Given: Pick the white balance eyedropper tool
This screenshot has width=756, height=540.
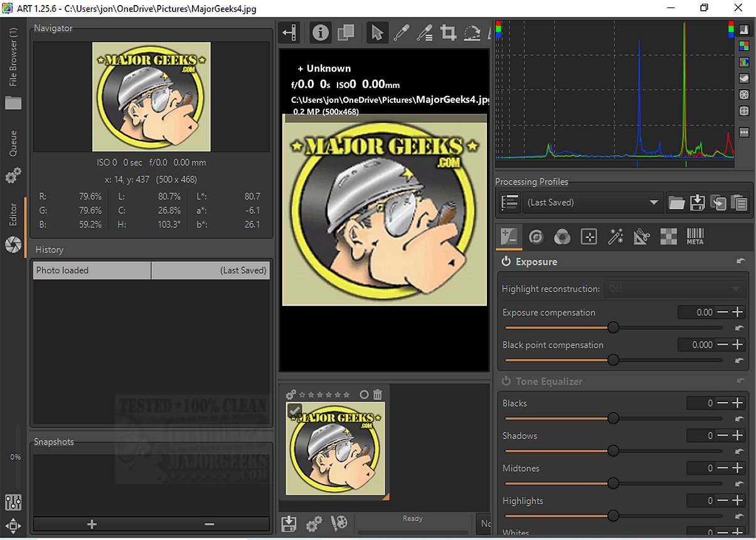Looking at the screenshot, I should click(401, 33).
